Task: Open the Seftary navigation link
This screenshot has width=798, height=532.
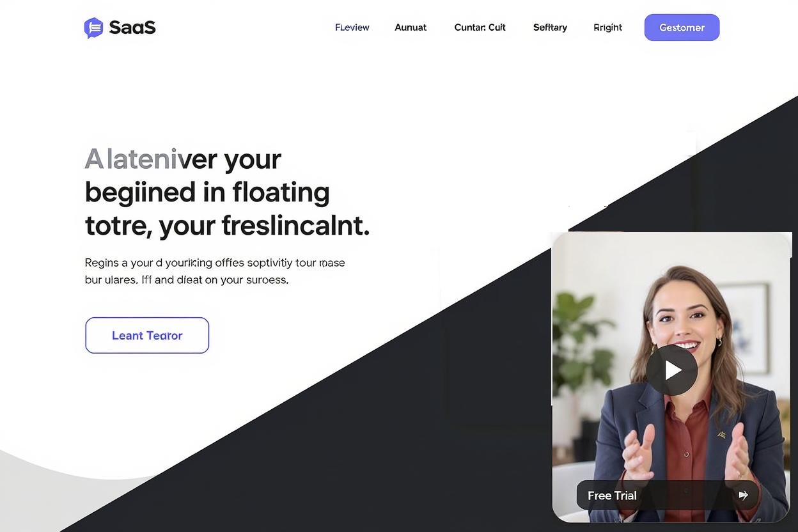Action: [550, 27]
